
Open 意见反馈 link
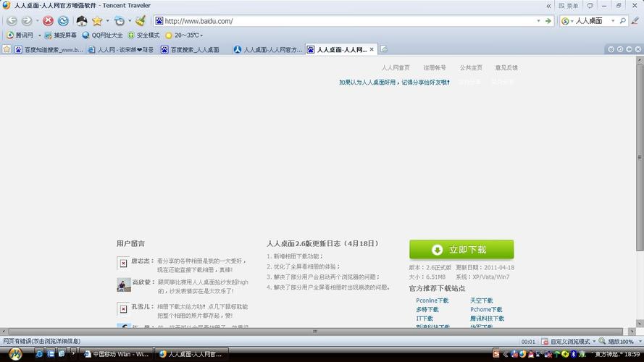(506, 68)
